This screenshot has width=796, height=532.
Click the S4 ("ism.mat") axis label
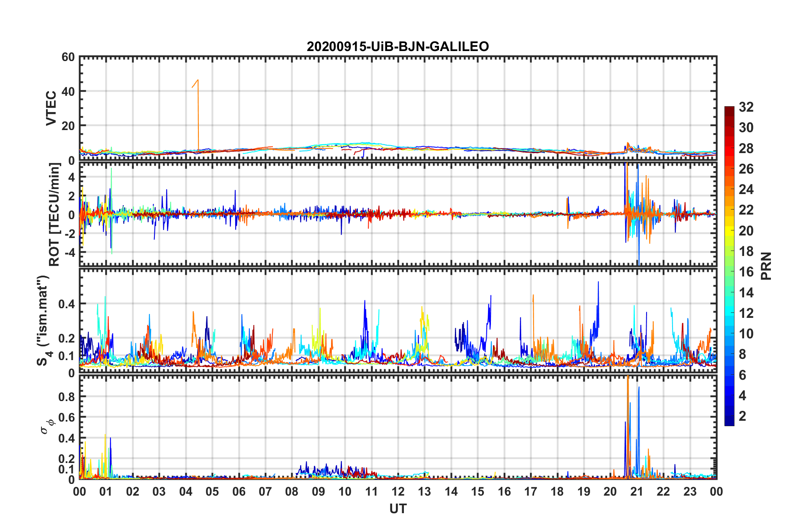(x=44, y=320)
